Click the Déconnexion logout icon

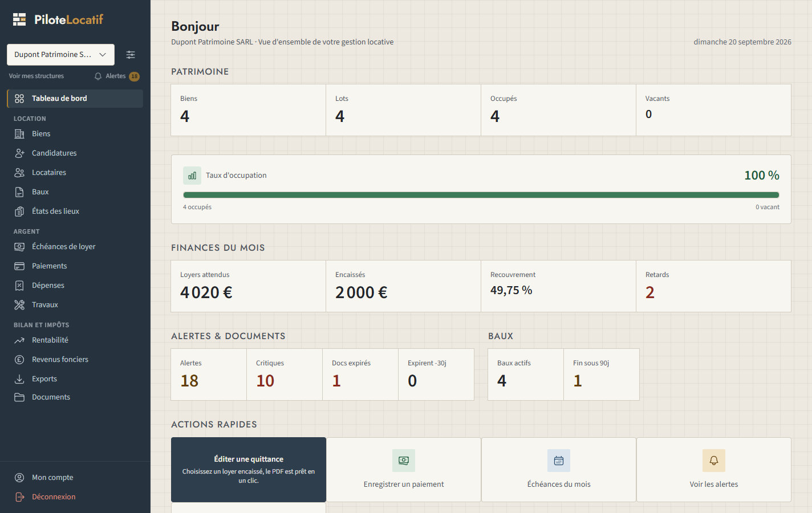19,497
